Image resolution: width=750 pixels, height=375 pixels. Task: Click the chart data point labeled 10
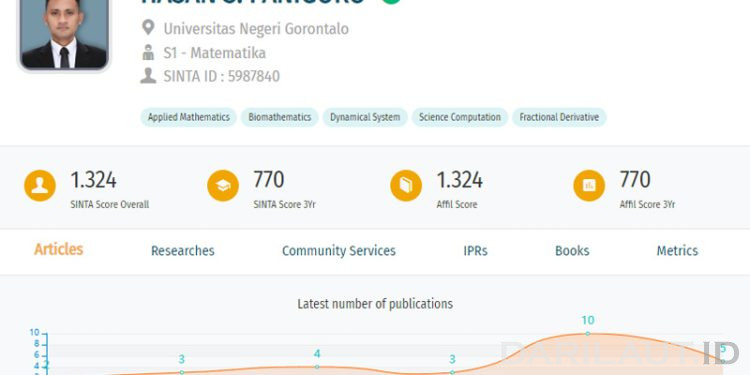[587, 333]
